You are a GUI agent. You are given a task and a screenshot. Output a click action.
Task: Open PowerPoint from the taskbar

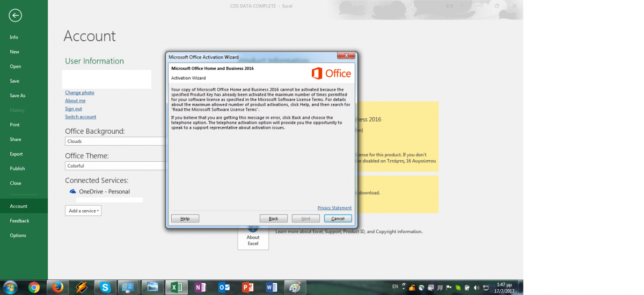pyautogui.click(x=247, y=287)
